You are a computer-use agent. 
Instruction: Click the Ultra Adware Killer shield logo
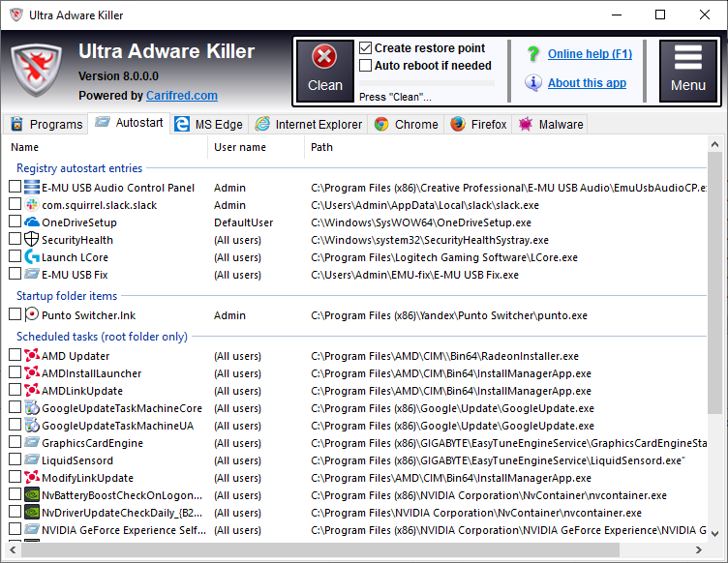[x=36, y=70]
